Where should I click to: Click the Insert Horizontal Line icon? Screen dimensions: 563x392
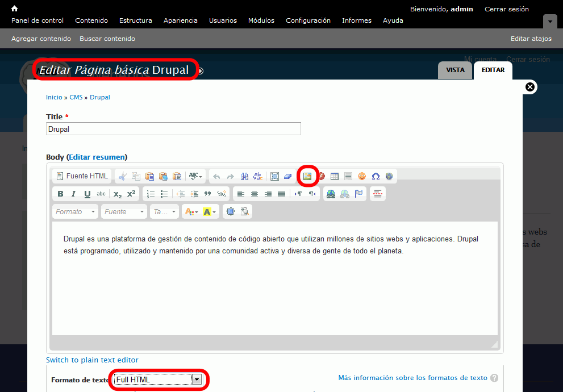[348, 176]
